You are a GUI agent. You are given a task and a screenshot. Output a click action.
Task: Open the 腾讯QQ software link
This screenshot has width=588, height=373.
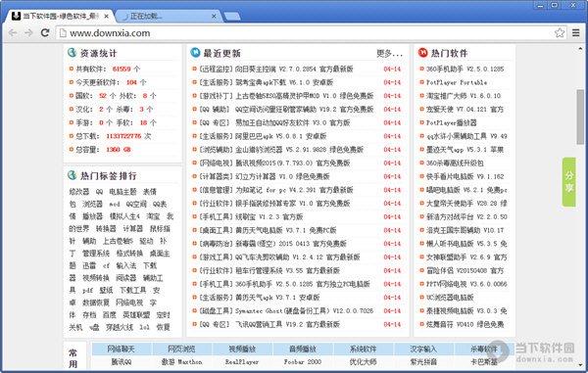[122, 362]
